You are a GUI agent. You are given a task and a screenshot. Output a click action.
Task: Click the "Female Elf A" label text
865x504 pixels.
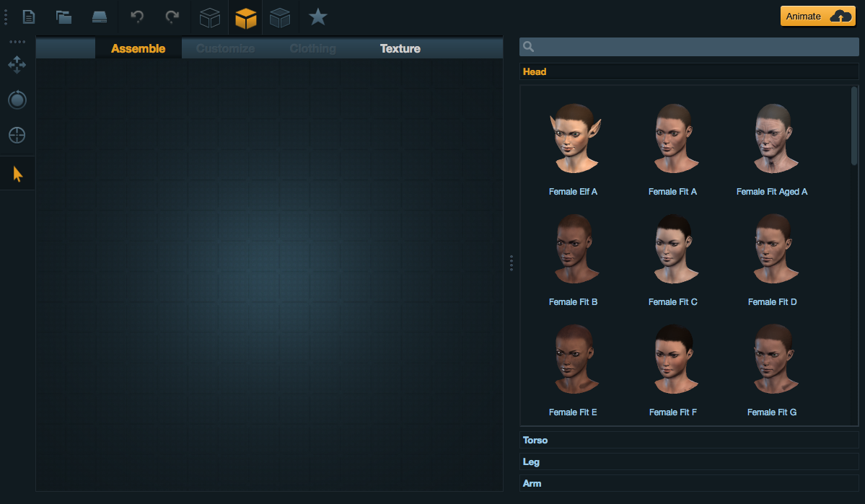coord(573,191)
